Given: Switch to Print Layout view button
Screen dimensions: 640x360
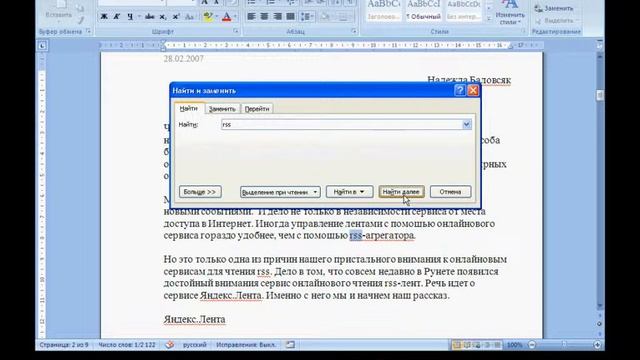Looking at the screenshot, I should pos(457,345).
